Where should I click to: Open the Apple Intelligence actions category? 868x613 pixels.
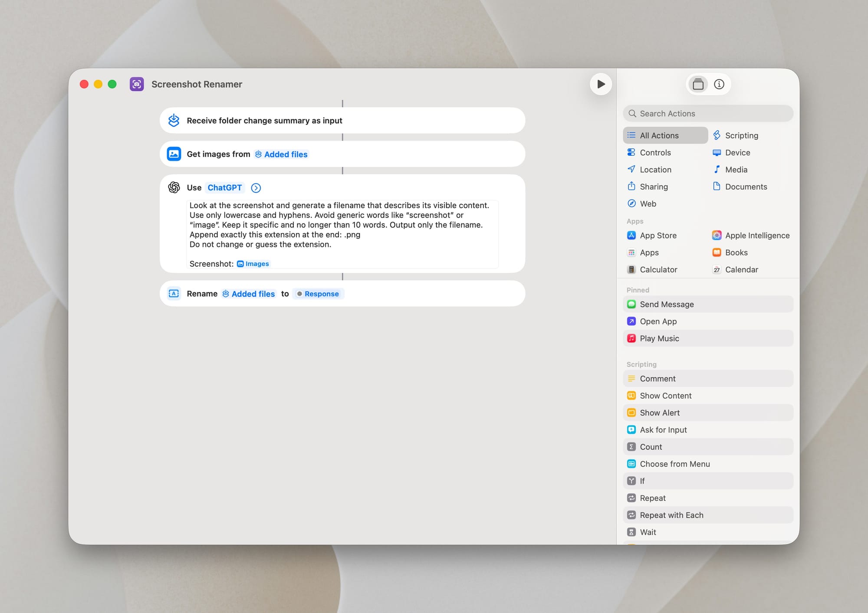[757, 235]
